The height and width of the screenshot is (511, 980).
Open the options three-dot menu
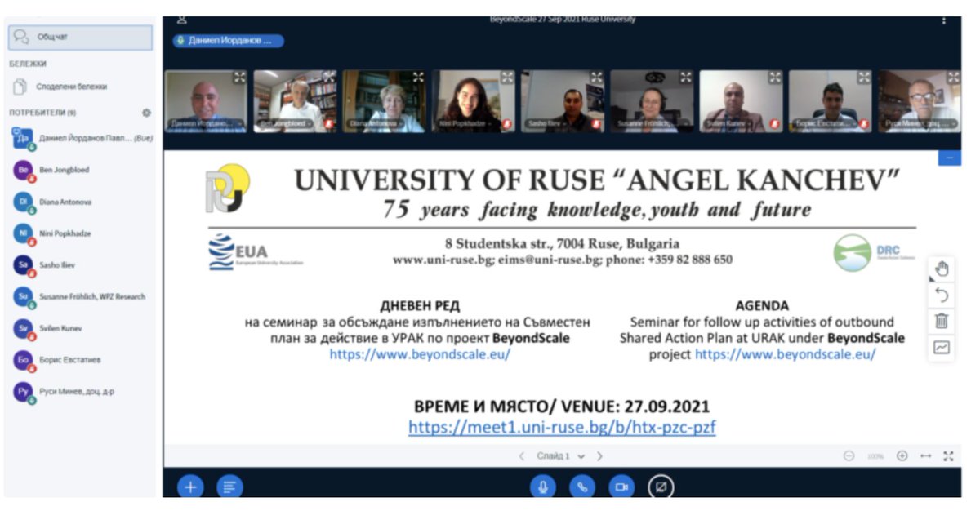944,20
